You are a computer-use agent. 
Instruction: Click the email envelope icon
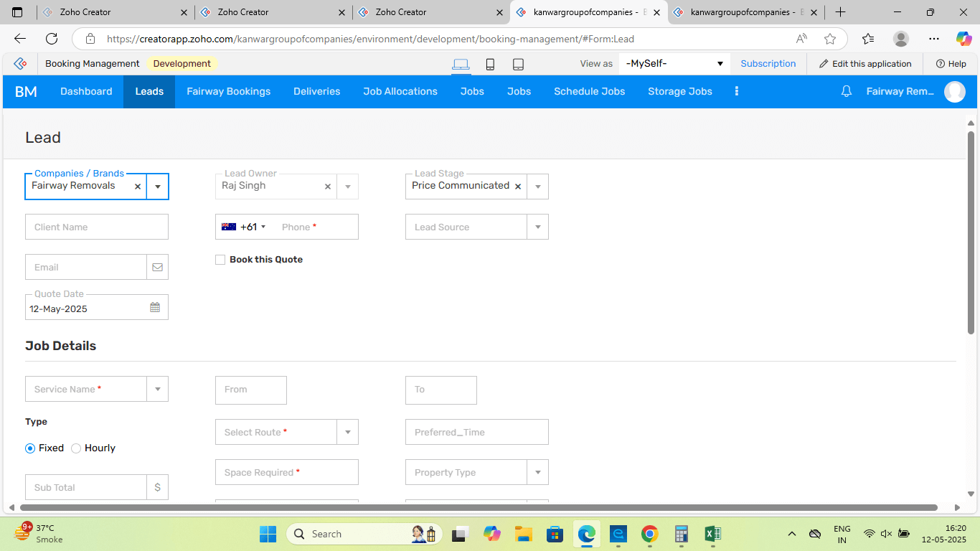pos(157,267)
